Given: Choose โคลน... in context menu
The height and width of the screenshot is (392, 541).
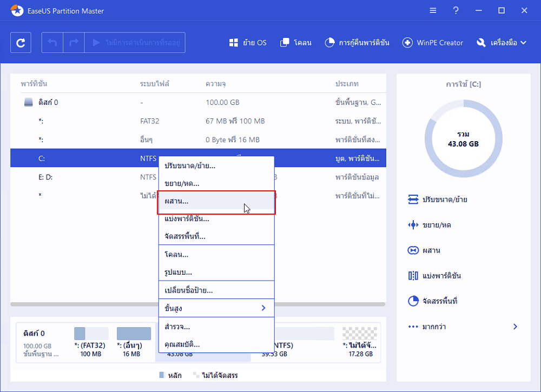Looking at the screenshot, I should (x=216, y=255).
